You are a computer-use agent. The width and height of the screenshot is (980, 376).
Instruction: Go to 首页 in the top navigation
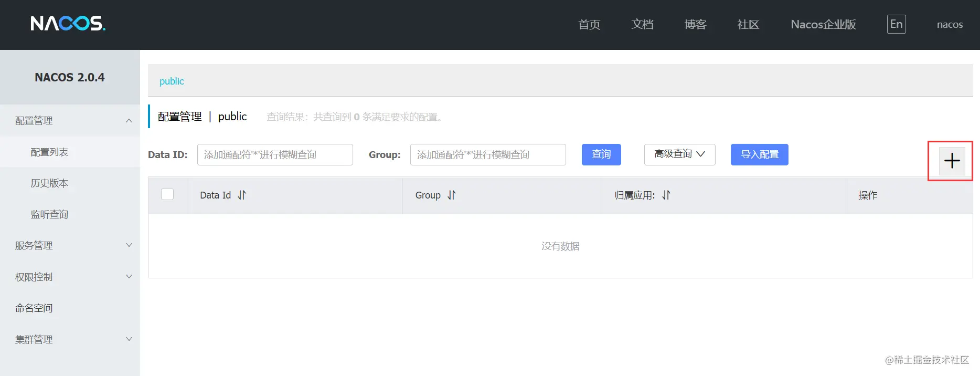pos(589,25)
